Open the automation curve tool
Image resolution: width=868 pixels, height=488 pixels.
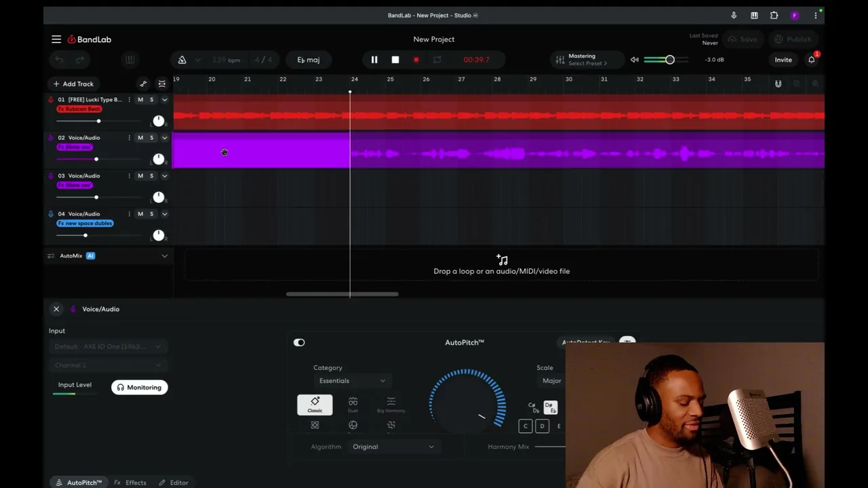click(143, 84)
